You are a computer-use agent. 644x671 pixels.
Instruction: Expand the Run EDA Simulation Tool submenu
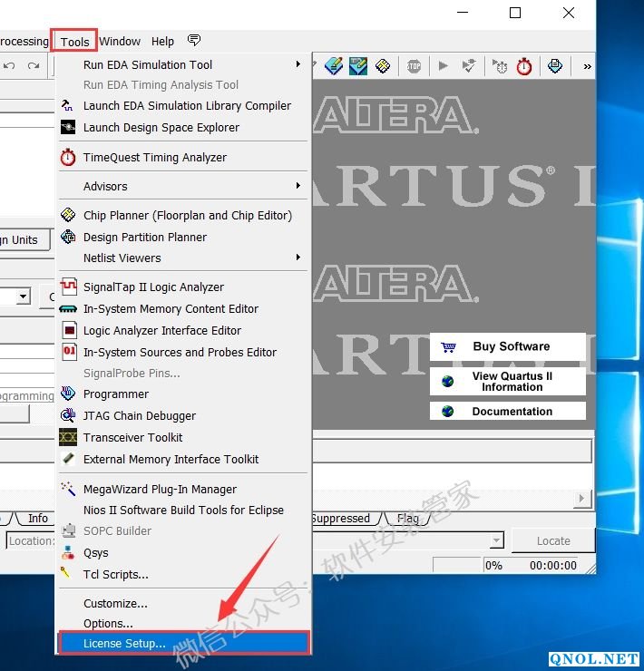click(x=148, y=65)
